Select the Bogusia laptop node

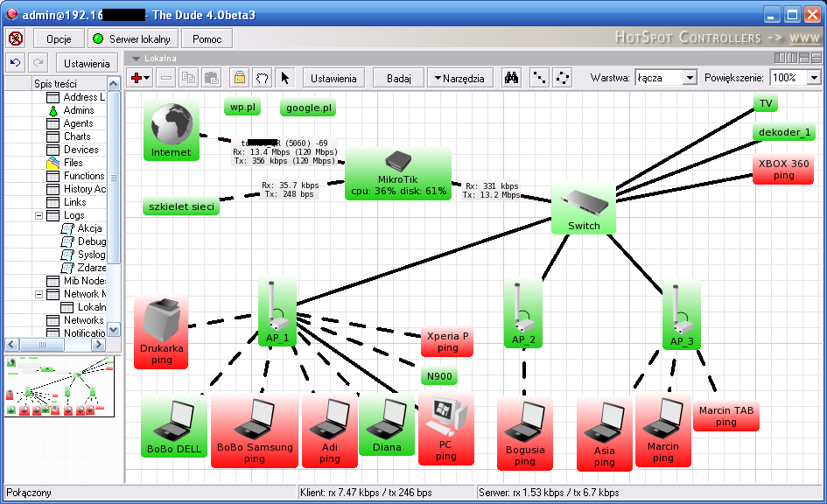[525, 433]
